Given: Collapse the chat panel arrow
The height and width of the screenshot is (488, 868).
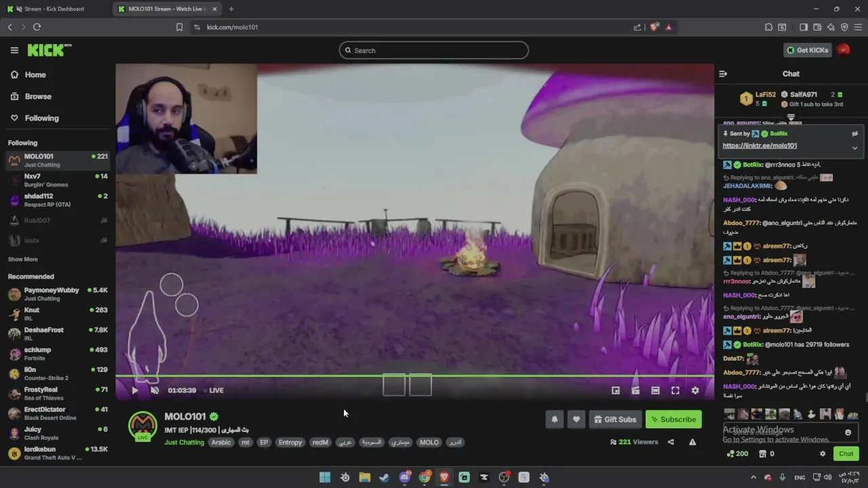Looking at the screenshot, I should point(723,74).
